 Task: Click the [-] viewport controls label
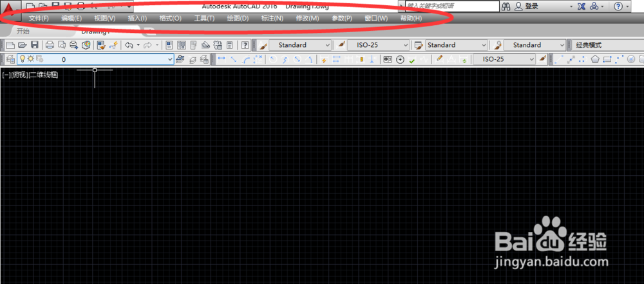tap(6, 75)
